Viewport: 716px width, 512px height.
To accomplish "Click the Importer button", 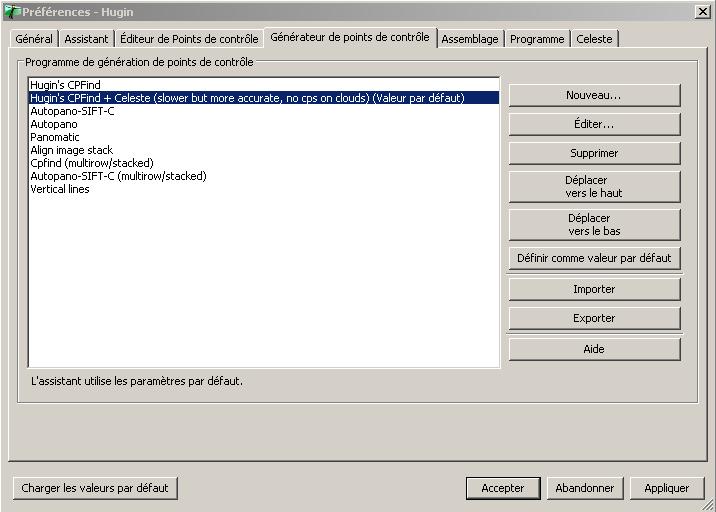I will point(594,289).
